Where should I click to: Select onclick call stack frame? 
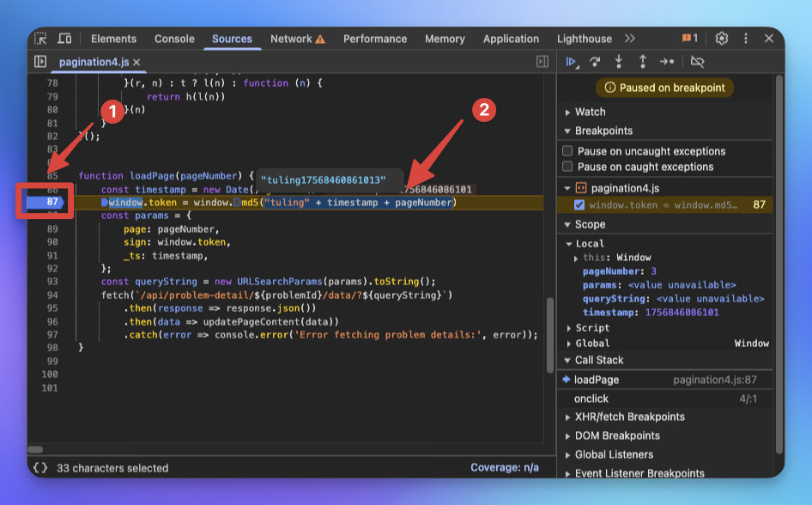click(x=665, y=399)
